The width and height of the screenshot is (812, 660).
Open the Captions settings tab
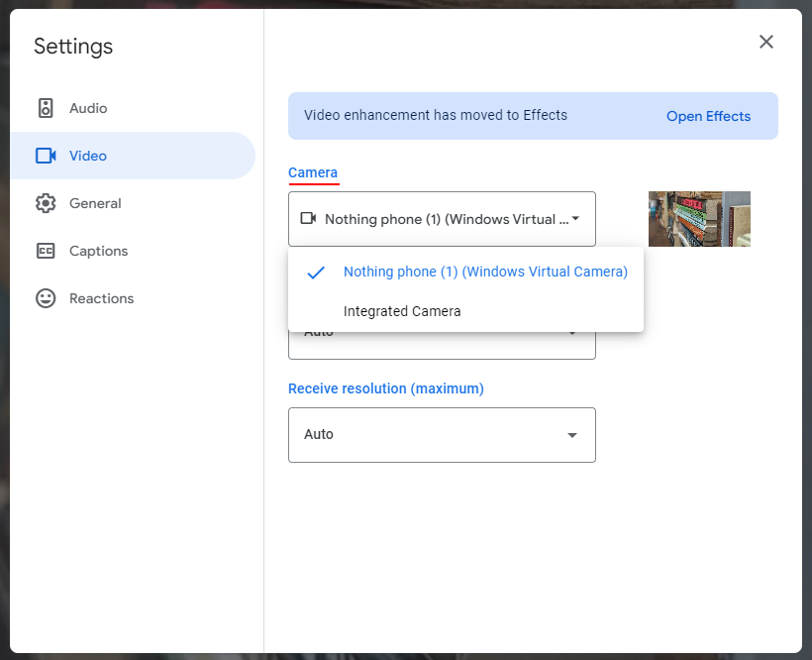click(x=133, y=251)
